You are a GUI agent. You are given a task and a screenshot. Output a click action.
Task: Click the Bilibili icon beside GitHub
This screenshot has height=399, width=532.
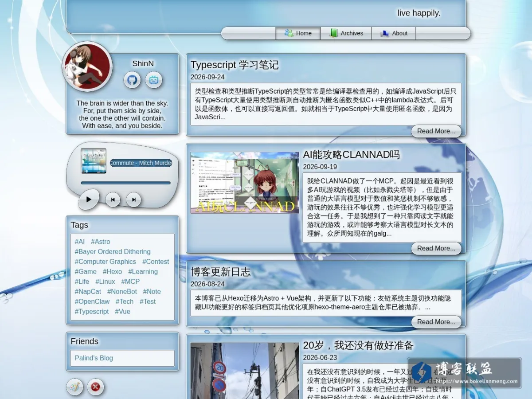click(154, 80)
